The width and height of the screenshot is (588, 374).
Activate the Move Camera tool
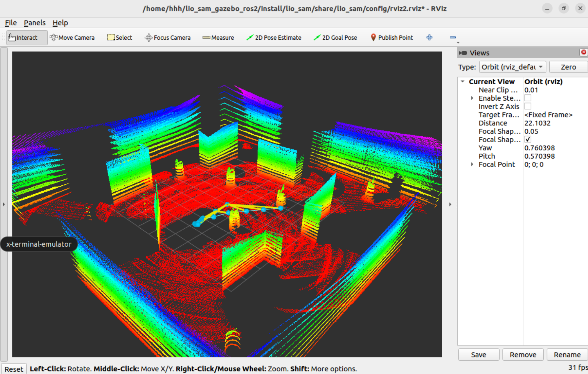pos(72,38)
